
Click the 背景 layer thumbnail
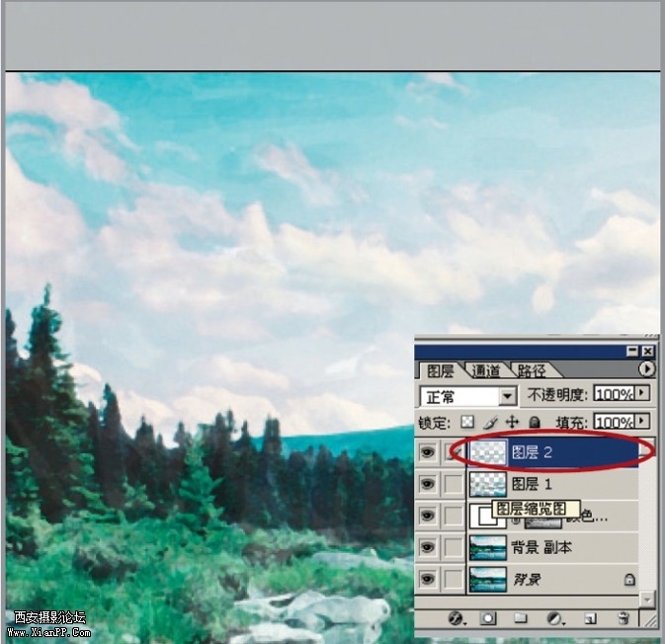click(x=488, y=578)
